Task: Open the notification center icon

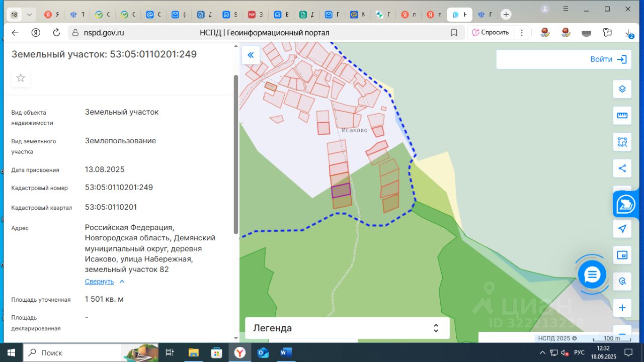Action: coord(628,352)
